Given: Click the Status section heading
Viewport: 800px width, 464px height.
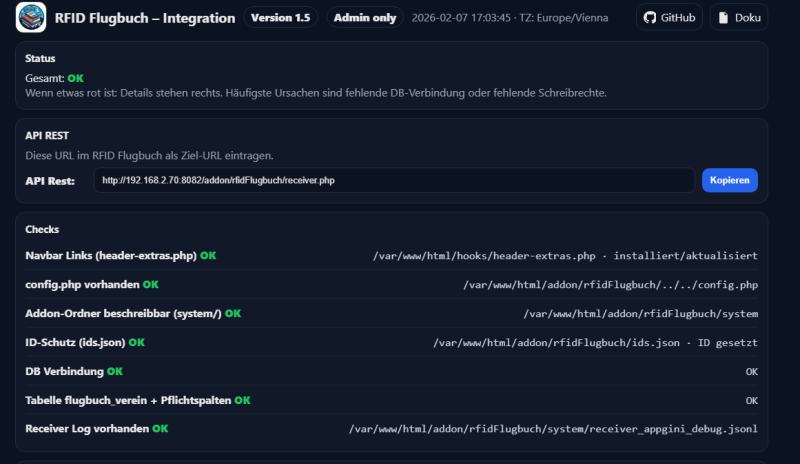Looking at the screenshot, I should 40,59.
